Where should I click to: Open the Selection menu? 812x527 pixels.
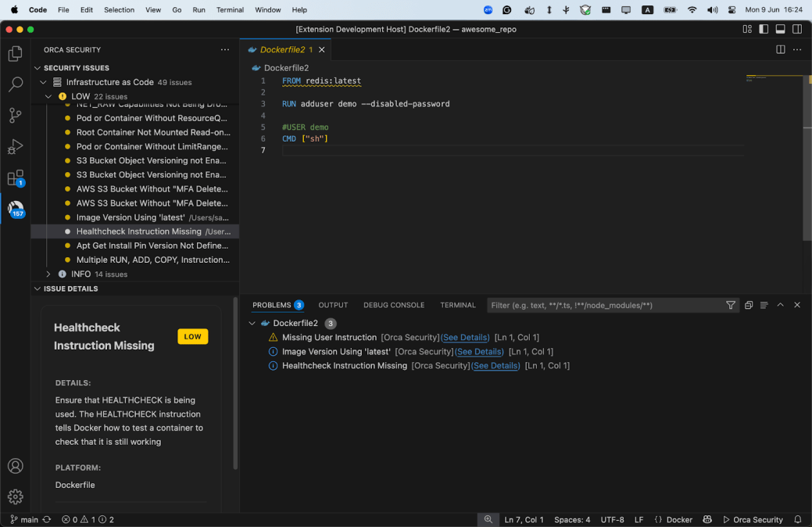119,10
